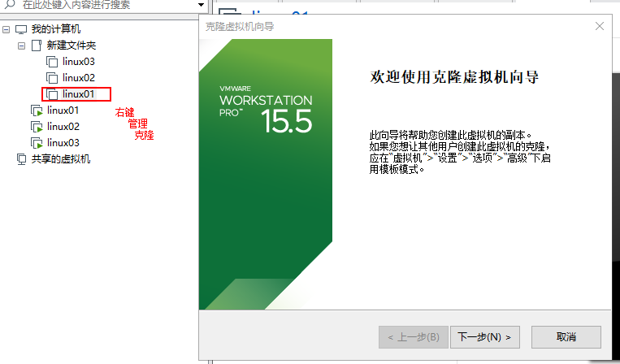620x364 pixels.
Task: Click the 克隆虚拟机向导 dialog title
Action: click(240, 27)
